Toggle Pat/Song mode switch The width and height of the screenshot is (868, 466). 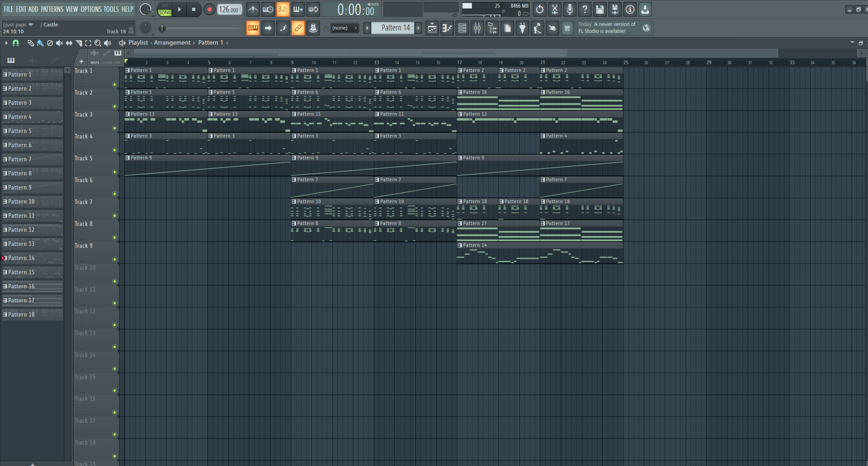coord(165,10)
